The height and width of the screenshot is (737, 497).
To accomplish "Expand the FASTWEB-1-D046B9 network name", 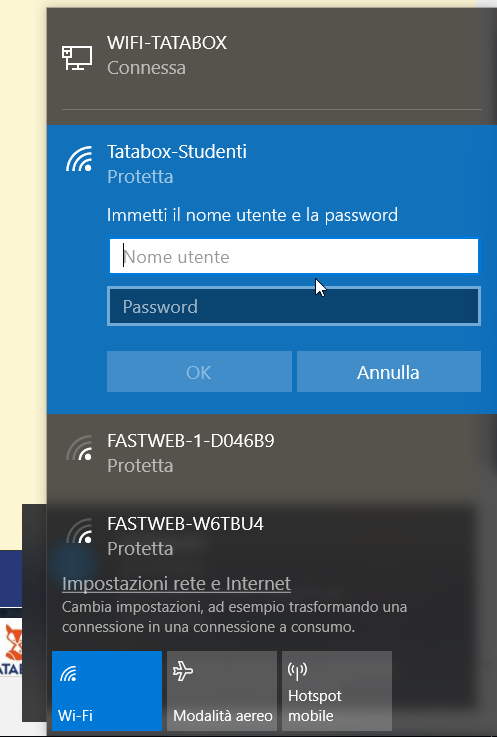I will 190,441.
